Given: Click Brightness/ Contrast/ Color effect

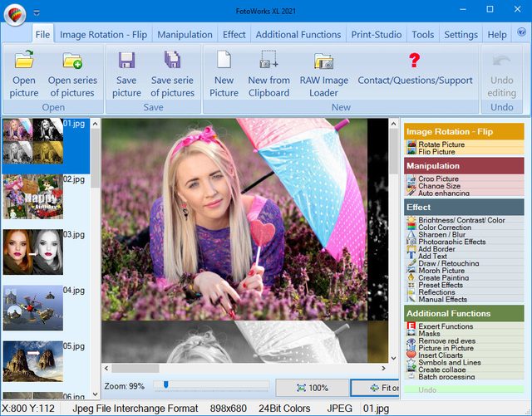Looking at the screenshot, I should [461, 220].
